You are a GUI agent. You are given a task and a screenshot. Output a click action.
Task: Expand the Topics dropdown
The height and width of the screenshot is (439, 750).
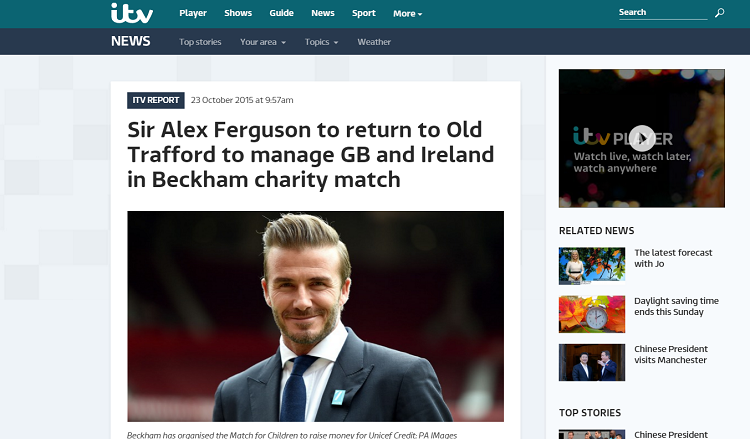(321, 42)
